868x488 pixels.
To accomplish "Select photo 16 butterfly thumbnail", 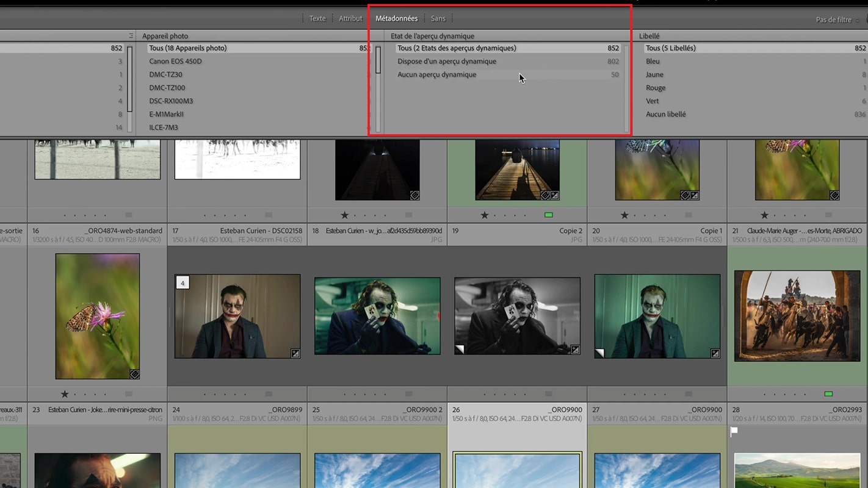I will point(97,316).
